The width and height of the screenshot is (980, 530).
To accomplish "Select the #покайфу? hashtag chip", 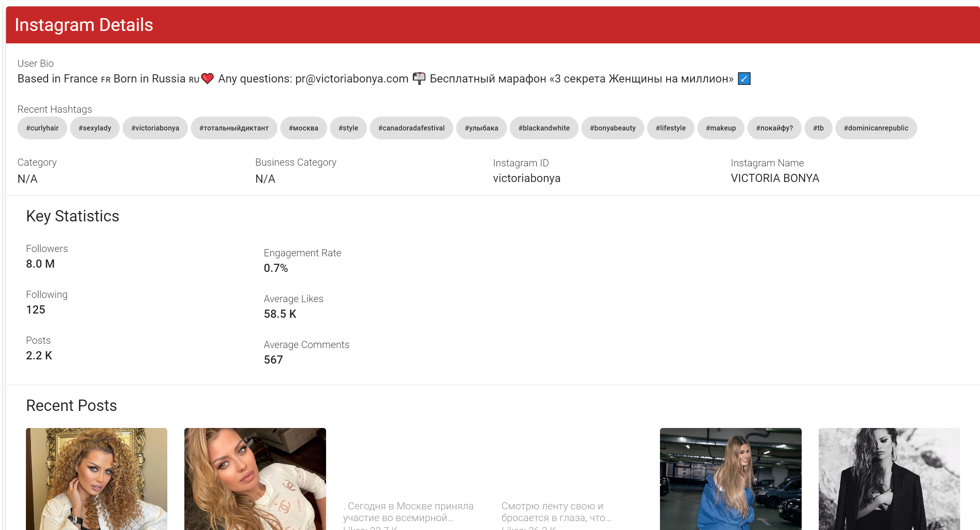I will (x=774, y=128).
